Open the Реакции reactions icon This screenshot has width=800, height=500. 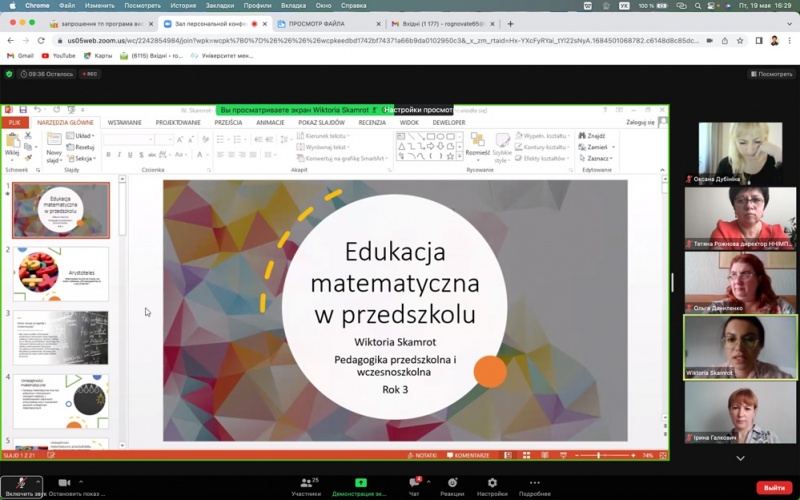coord(452,483)
